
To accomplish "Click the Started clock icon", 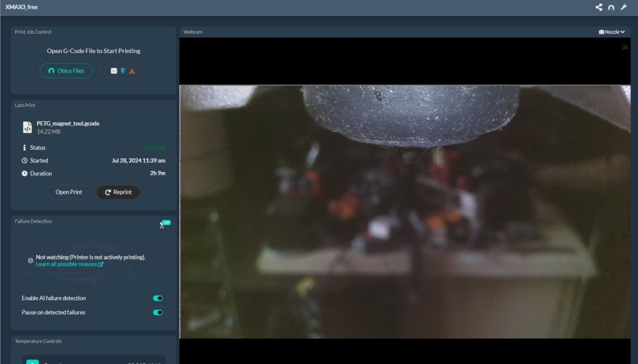I will (24, 161).
